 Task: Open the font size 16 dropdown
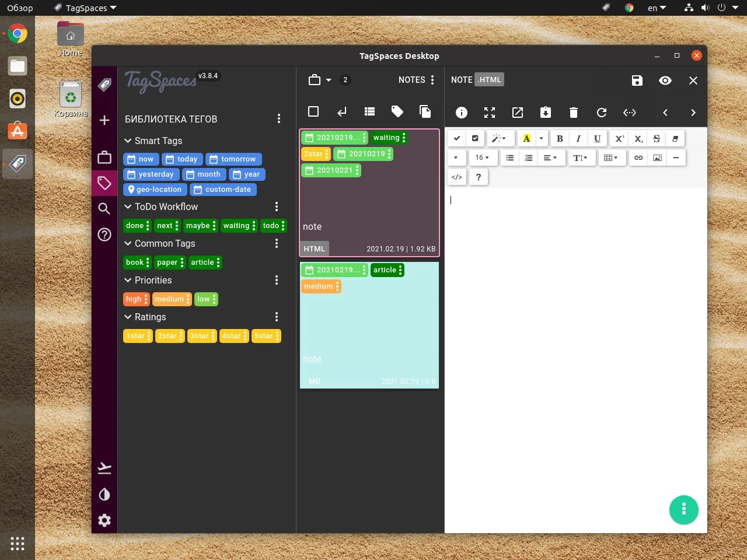point(482,157)
